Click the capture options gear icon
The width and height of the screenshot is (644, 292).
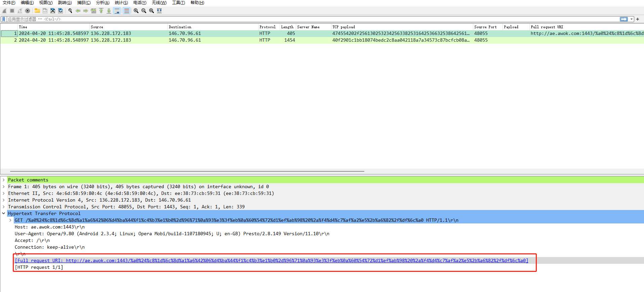coord(28,11)
